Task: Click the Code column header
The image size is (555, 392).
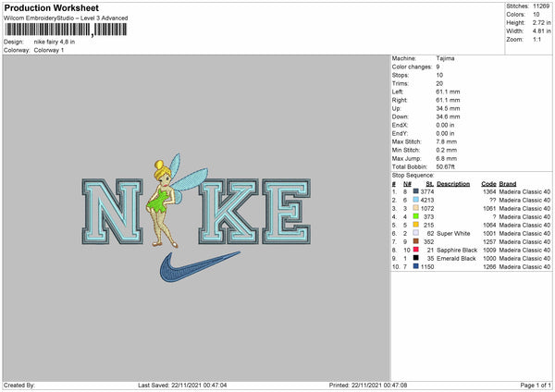Action: tap(488, 184)
